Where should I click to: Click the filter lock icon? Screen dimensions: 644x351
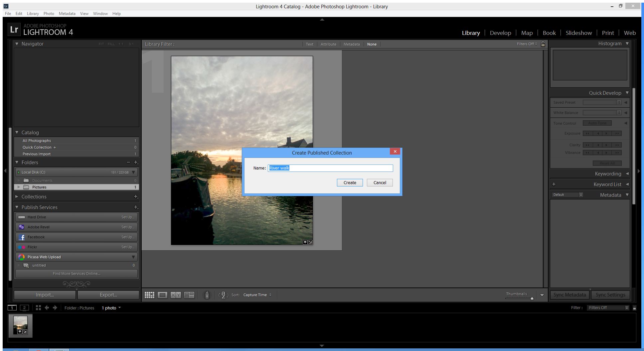543,44
